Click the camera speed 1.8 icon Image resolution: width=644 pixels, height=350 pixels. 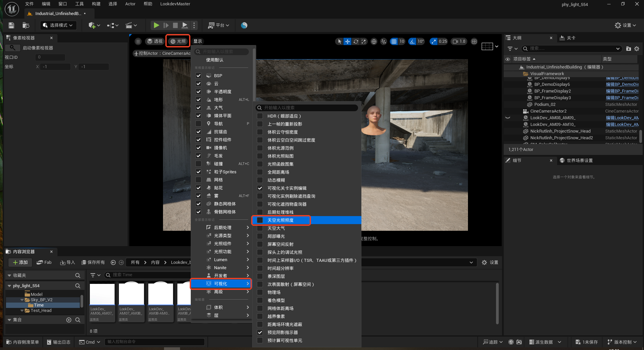[x=459, y=41]
